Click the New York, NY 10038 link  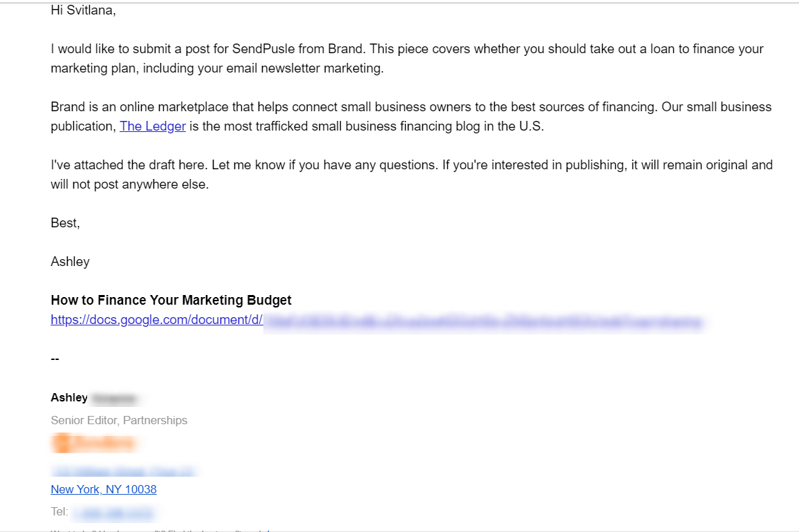(104, 490)
